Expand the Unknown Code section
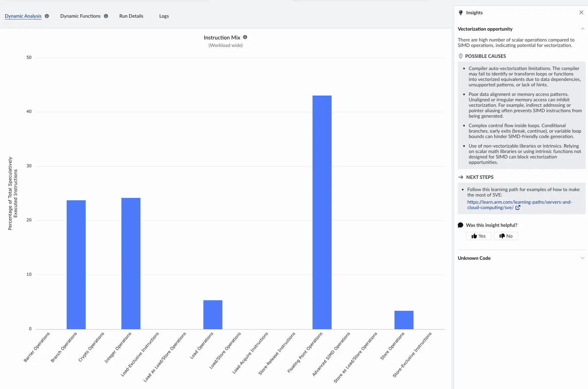 pos(583,258)
